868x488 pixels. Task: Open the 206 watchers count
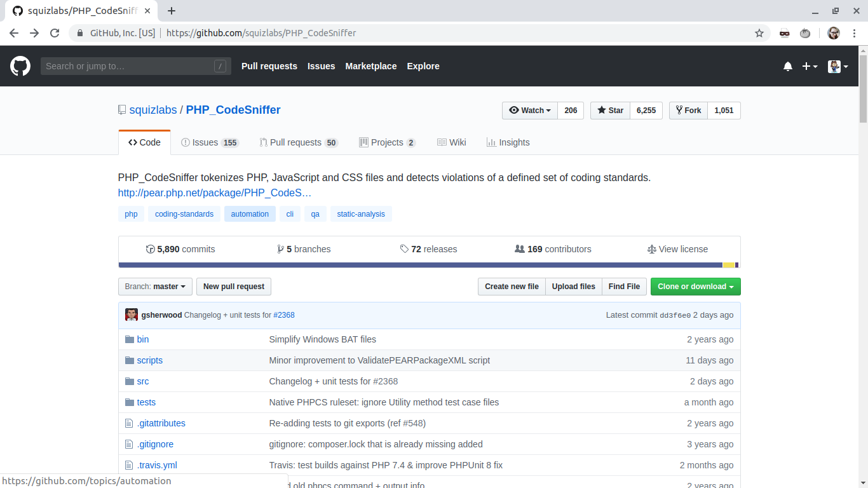571,111
